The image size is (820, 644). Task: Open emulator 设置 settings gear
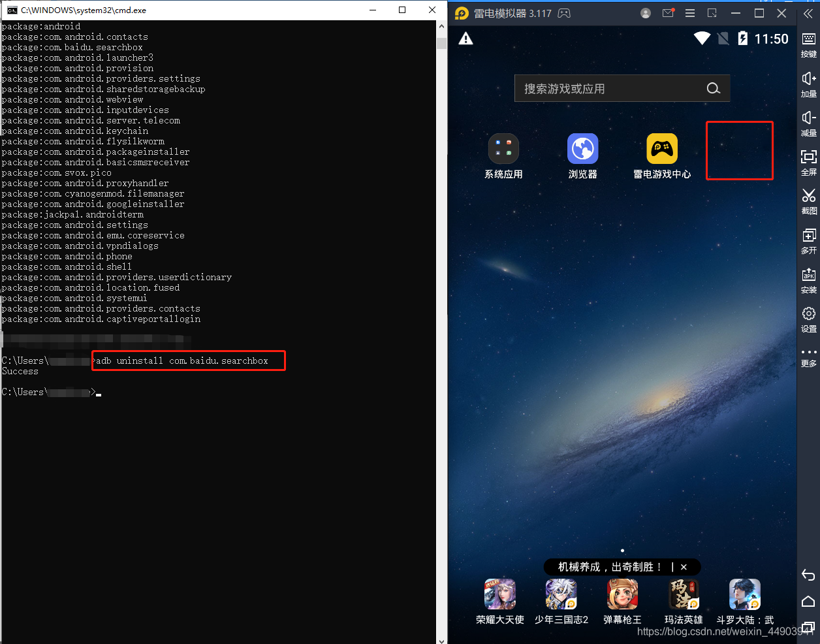pyautogui.click(x=809, y=319)
